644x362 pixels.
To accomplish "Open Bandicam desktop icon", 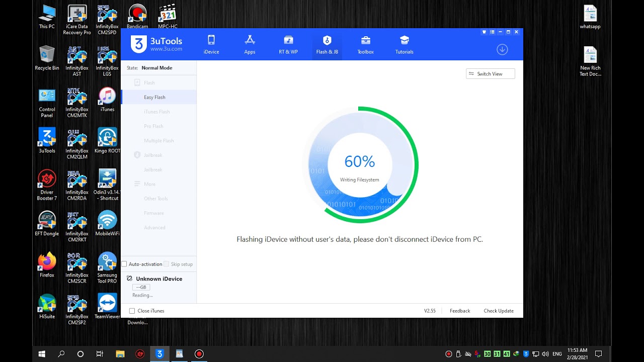I will coord(137,16).
